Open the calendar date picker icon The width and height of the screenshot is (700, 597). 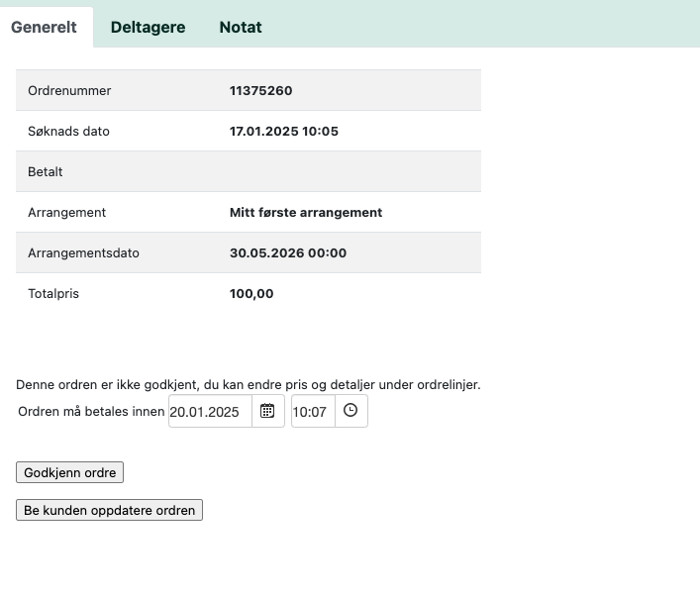click(x=267, y=411)
